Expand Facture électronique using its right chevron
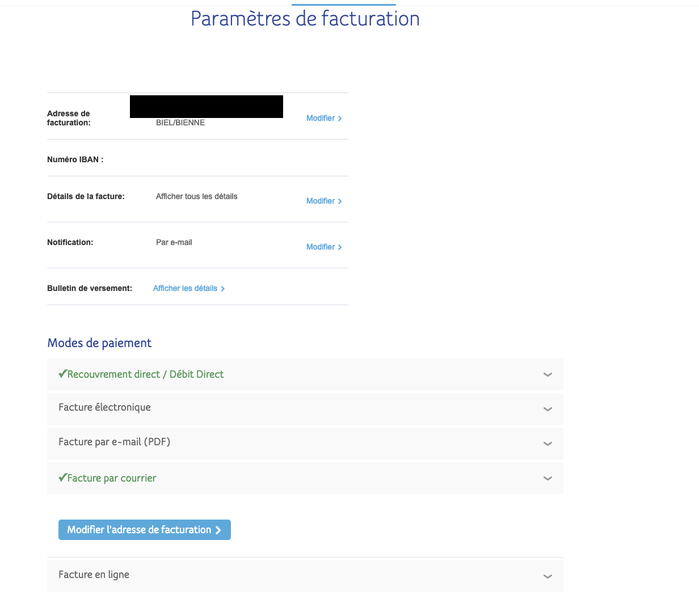Viewport: 699px width, 616px height. pos(548,409)
